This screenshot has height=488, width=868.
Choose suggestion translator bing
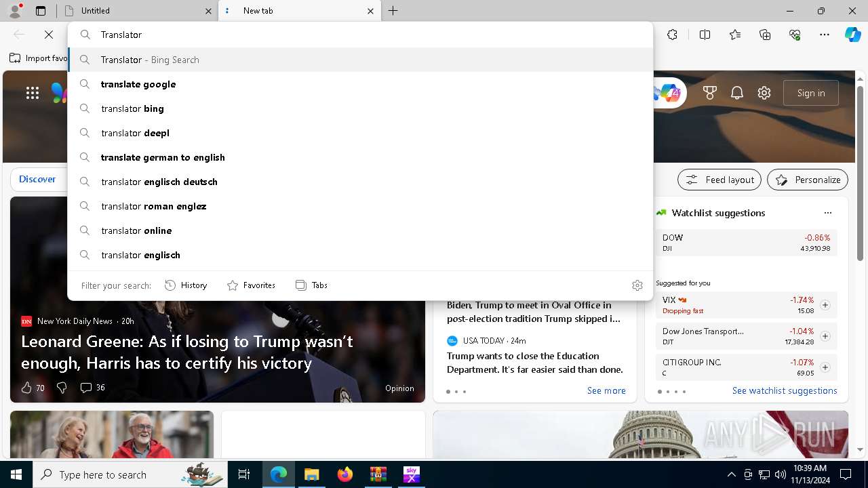(x=360, y=108)
